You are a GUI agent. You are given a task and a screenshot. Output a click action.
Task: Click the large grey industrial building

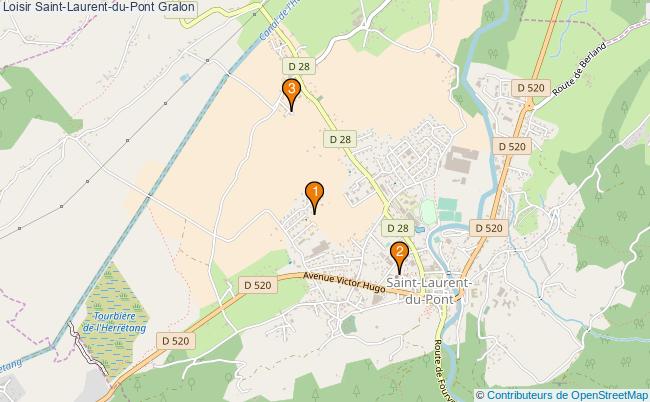[461, 159]
